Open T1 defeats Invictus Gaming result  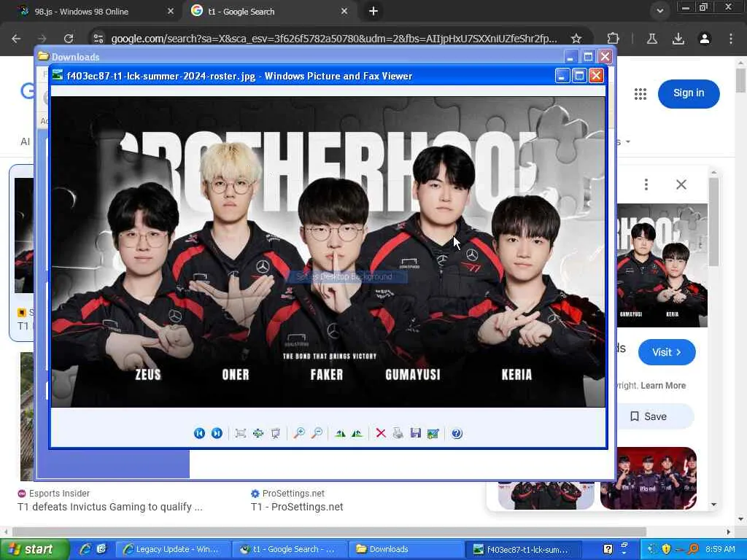110,507
